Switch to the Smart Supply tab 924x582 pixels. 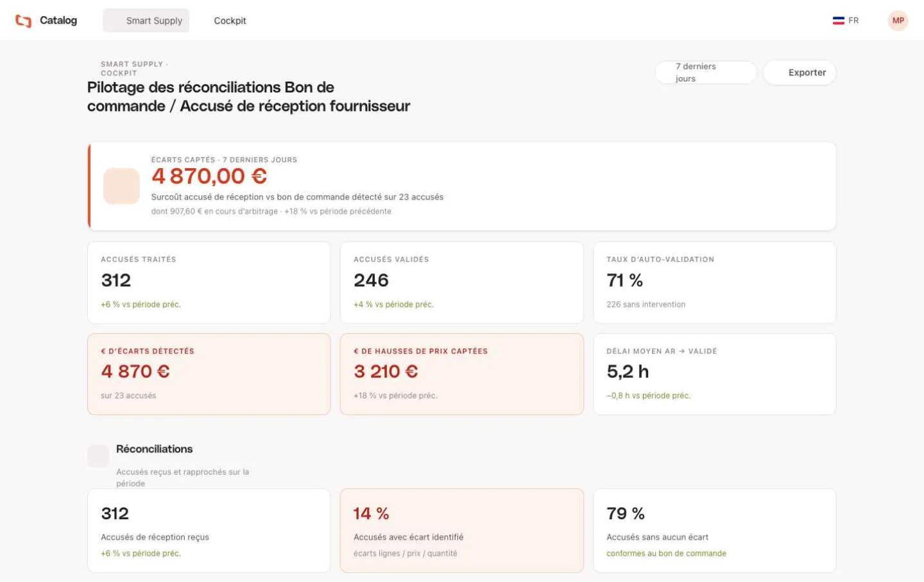coord(146,21)
